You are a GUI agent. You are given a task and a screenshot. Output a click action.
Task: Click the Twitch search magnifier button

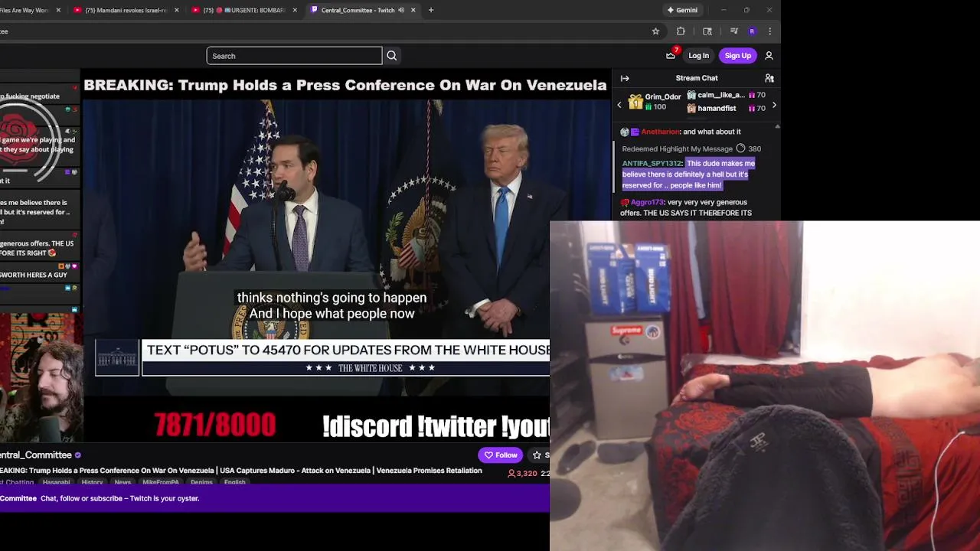click(391, 56)
